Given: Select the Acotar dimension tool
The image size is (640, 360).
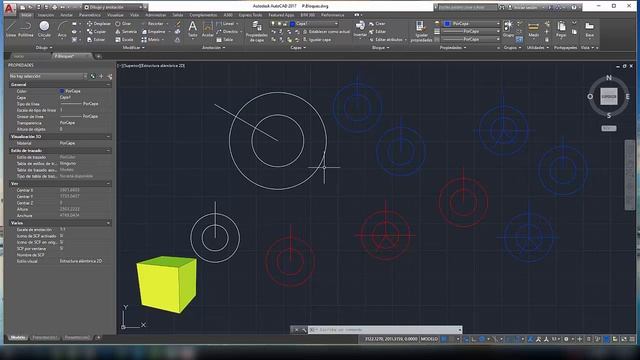Looking at the screenshot, I should click(207, 29).
